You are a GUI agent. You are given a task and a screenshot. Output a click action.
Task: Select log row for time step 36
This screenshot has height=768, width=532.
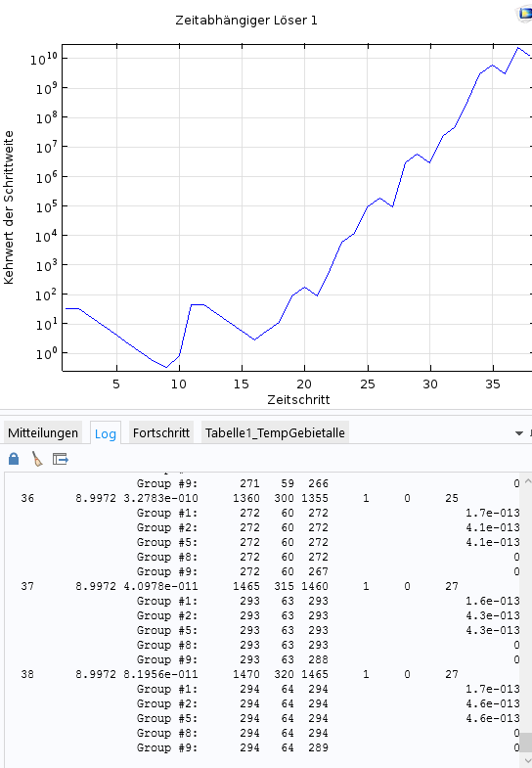coord(264,499)
